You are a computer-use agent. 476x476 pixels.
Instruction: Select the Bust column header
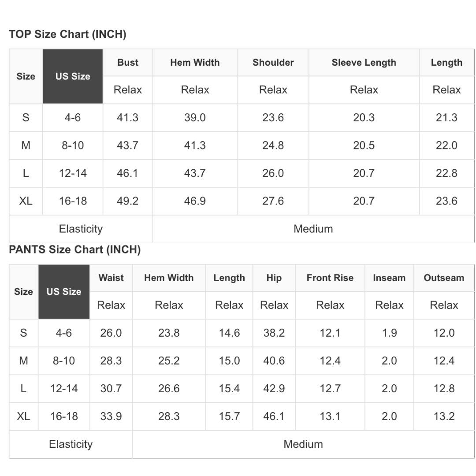click(x=128, y=63)
